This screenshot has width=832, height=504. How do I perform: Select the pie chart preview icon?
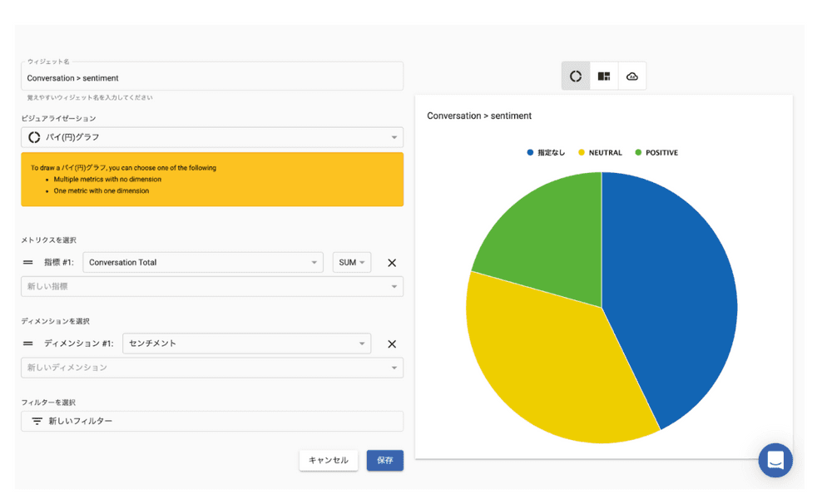(576, 77)
